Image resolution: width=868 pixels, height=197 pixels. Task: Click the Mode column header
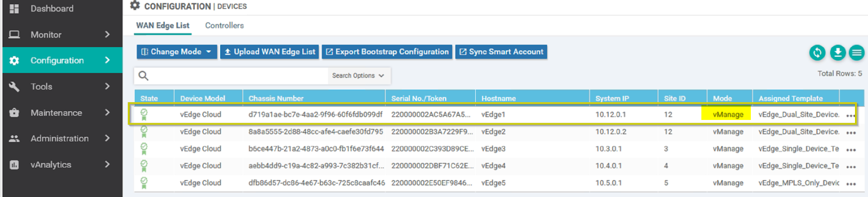(722, 98)
